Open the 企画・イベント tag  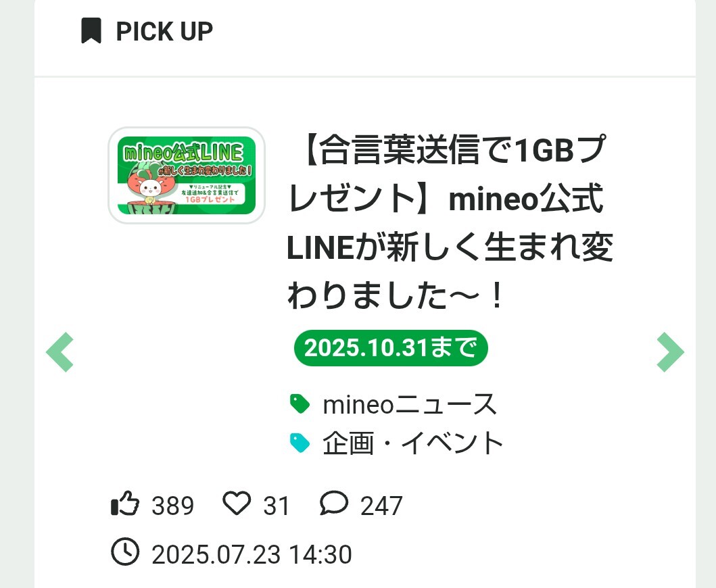tap(413, 444)
